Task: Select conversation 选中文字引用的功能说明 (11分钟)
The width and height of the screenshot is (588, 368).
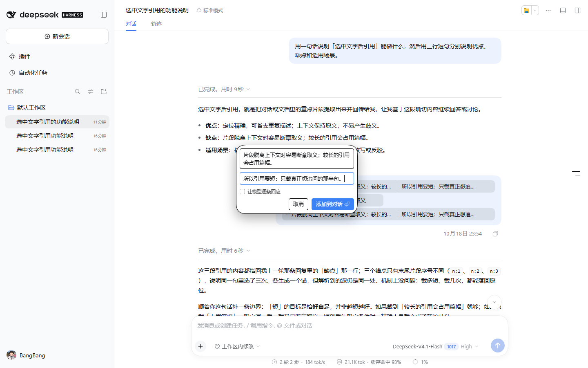Action: [x=57, y=122]
